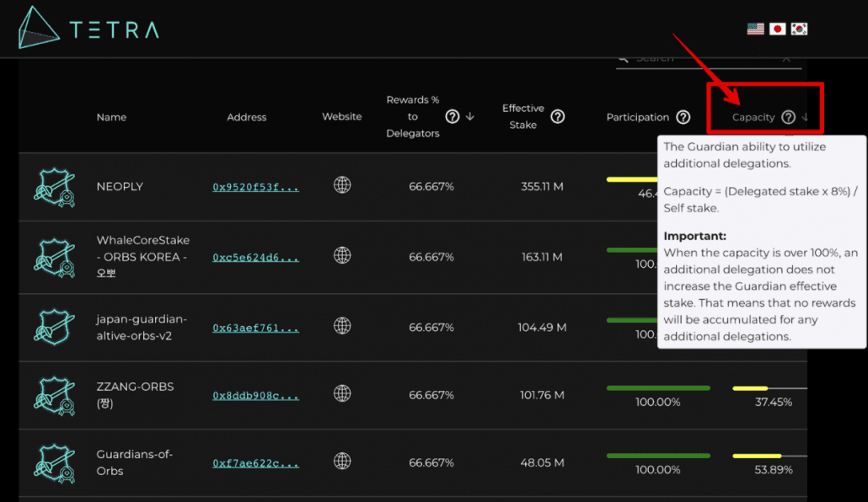This screenshot has height=502, width=868.
Task: Switch language with the US flag
Action: [x=755, y=29]
